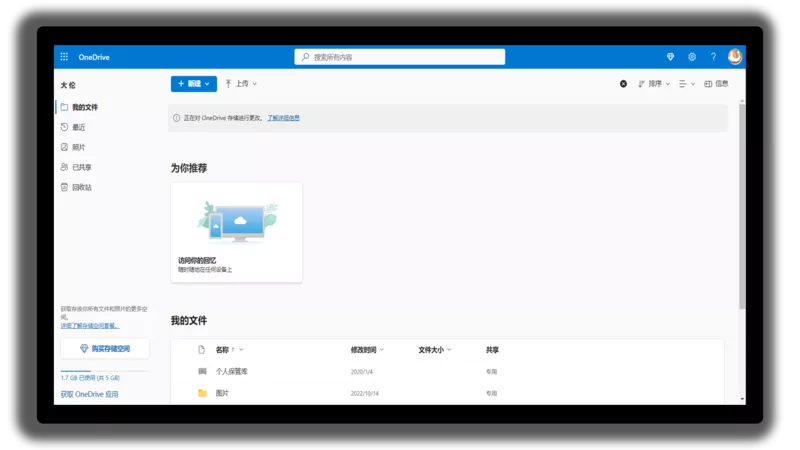Click the 2022/10/14 modified date

pyautogui.click(x=364, y=393)
